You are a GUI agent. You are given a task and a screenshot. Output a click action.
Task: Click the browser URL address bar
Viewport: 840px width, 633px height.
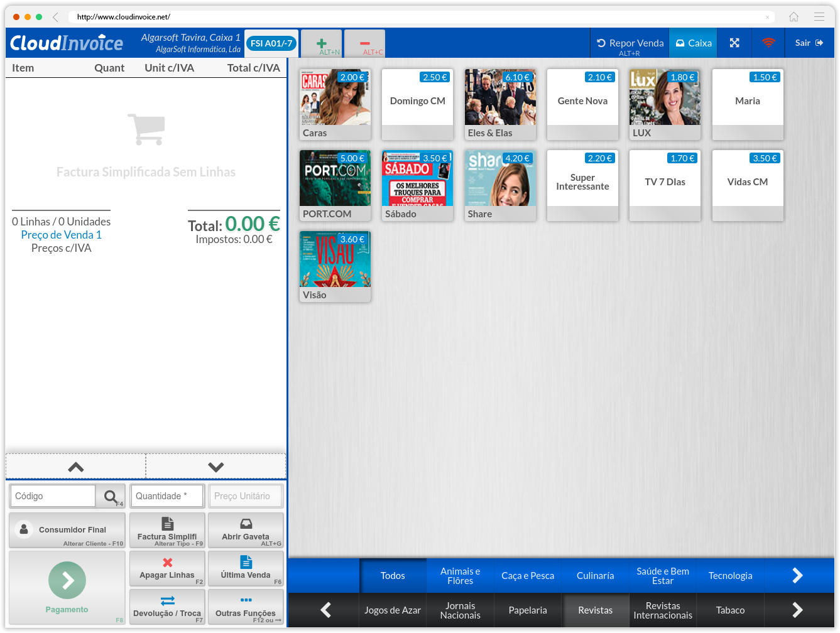point(421,17)
